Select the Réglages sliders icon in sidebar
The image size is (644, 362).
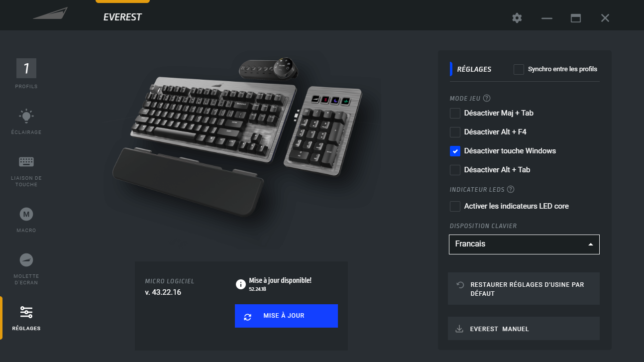(26, 312)
